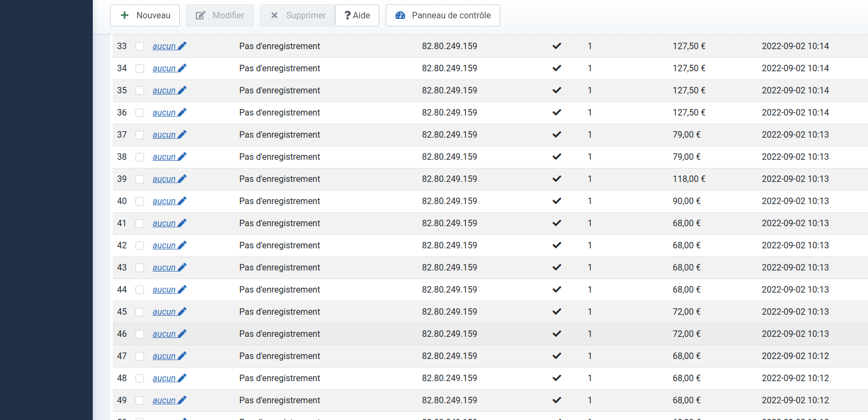
Task: Click the checkmark status icon in row 35
Action: click(x=557, y=90)
